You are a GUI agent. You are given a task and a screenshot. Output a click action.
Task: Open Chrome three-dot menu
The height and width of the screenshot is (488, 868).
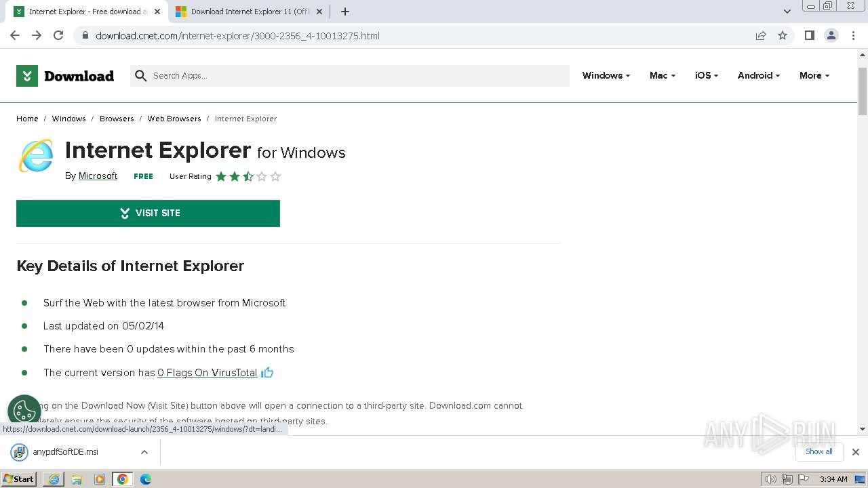pyautogui.click(x=854, y=35)
